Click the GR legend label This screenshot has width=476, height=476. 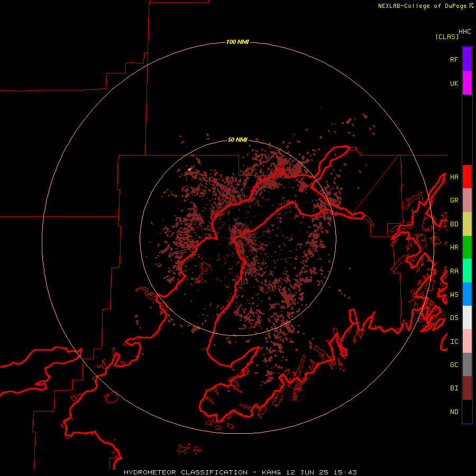coord(454,200)
